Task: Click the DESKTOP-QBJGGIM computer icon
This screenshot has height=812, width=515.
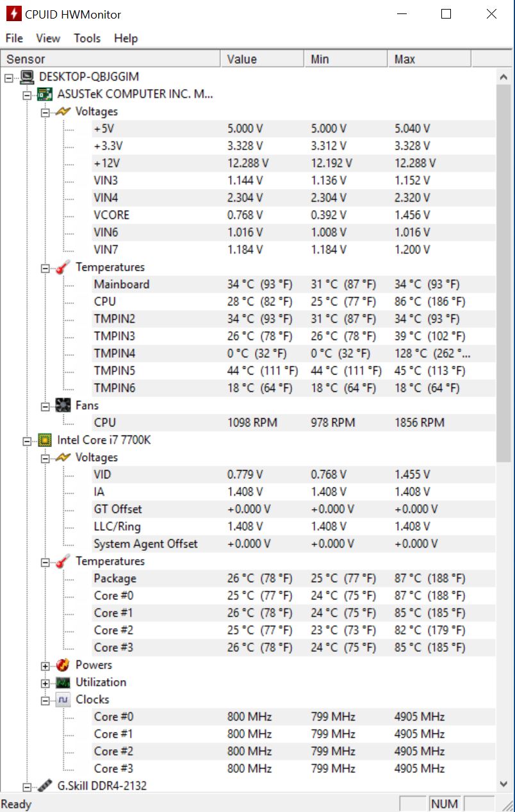Action: pos(27,77)
